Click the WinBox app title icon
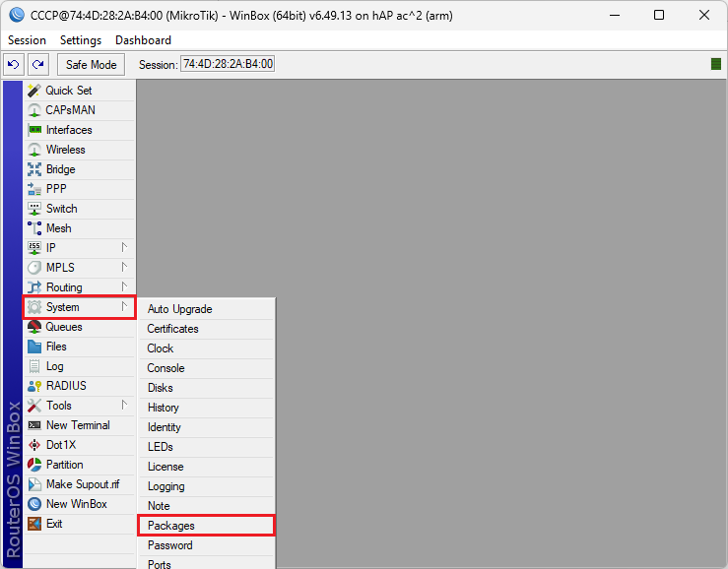The image size is (728, 569). tap(17, 15)
